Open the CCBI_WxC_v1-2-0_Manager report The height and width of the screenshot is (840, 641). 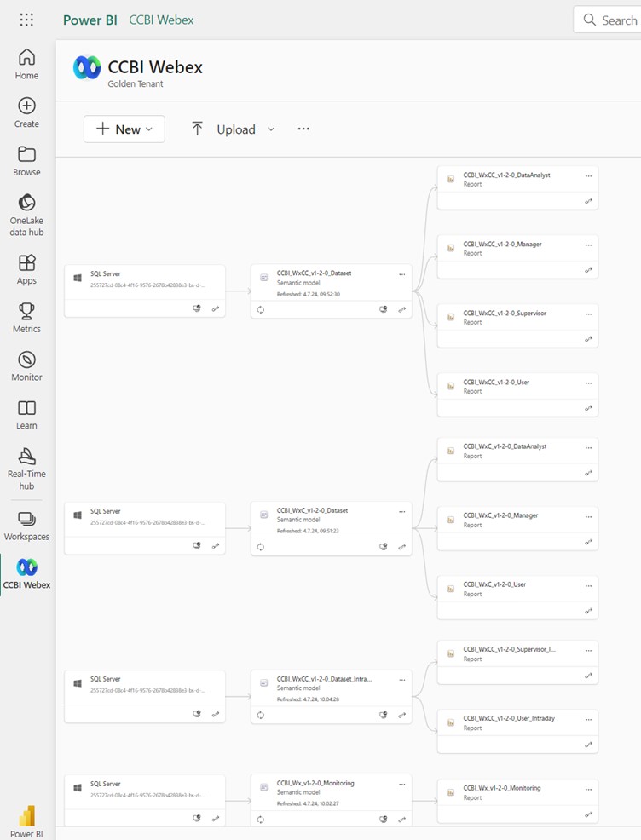coord(500,515)
